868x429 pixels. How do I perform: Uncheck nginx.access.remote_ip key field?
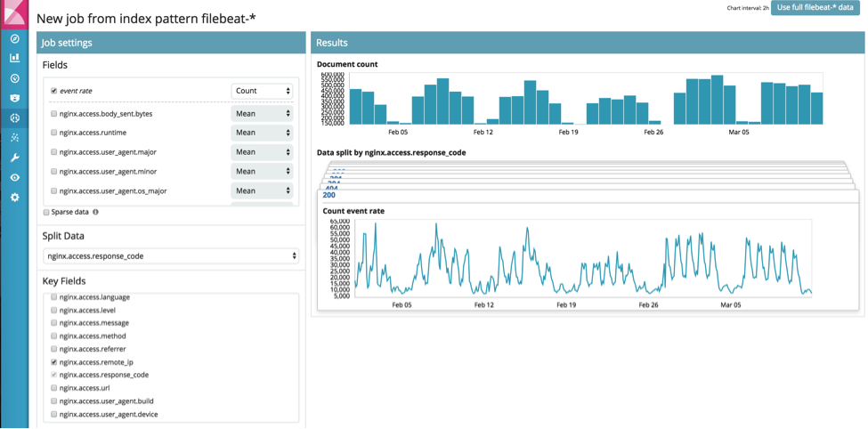coord(53,362)
